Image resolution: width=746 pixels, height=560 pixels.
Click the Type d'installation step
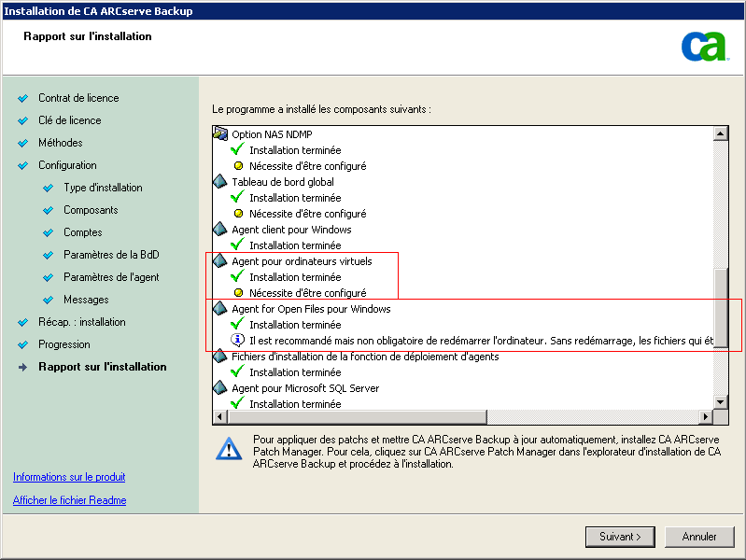pos(103,188)
